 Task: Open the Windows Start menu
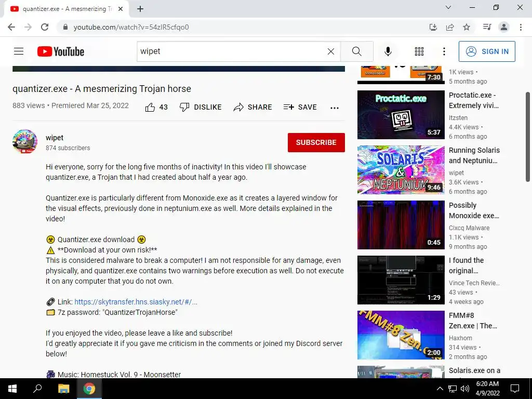(x=12, y=389)
